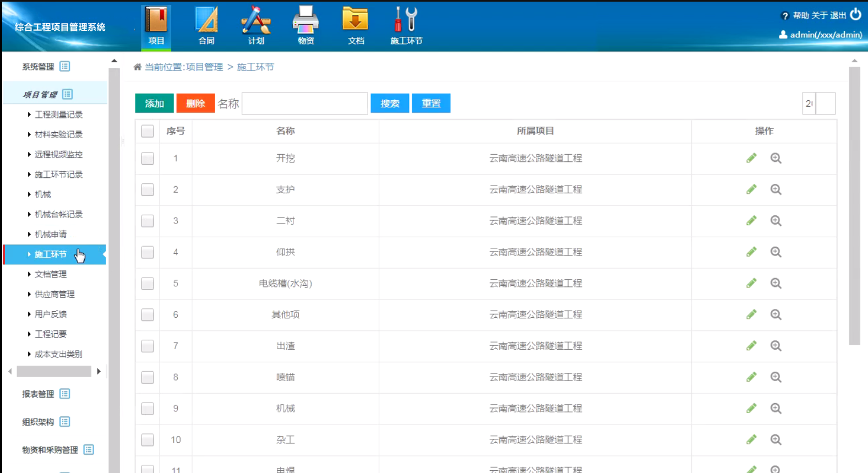
Task: Open the 文档 folder icon
Action: 356,26
